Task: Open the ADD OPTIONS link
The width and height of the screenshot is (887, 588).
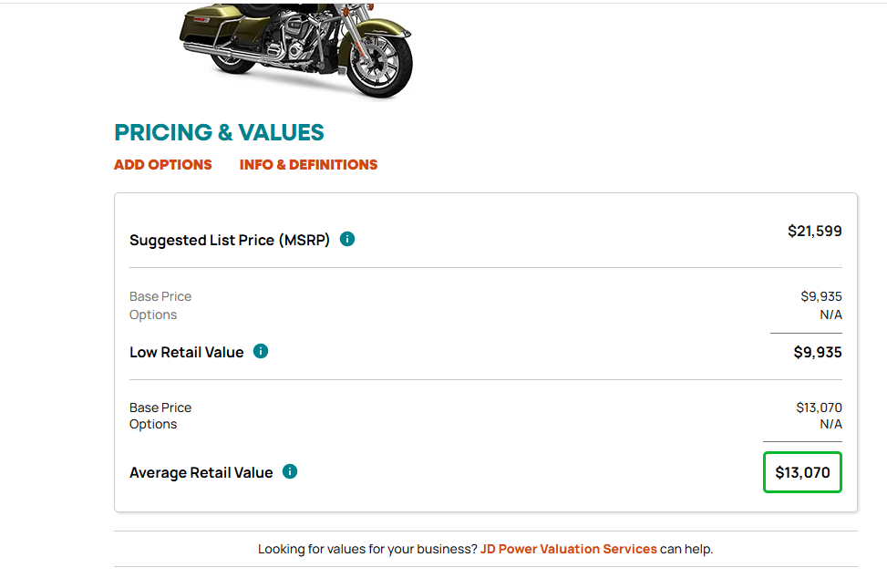Action: [x=163, y=165]
